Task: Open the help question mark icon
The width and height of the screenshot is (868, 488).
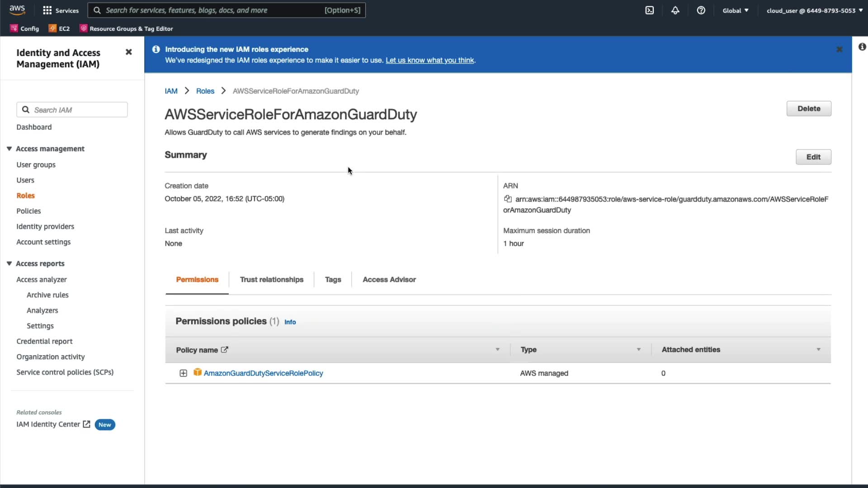Action: (x=701, y=10)
